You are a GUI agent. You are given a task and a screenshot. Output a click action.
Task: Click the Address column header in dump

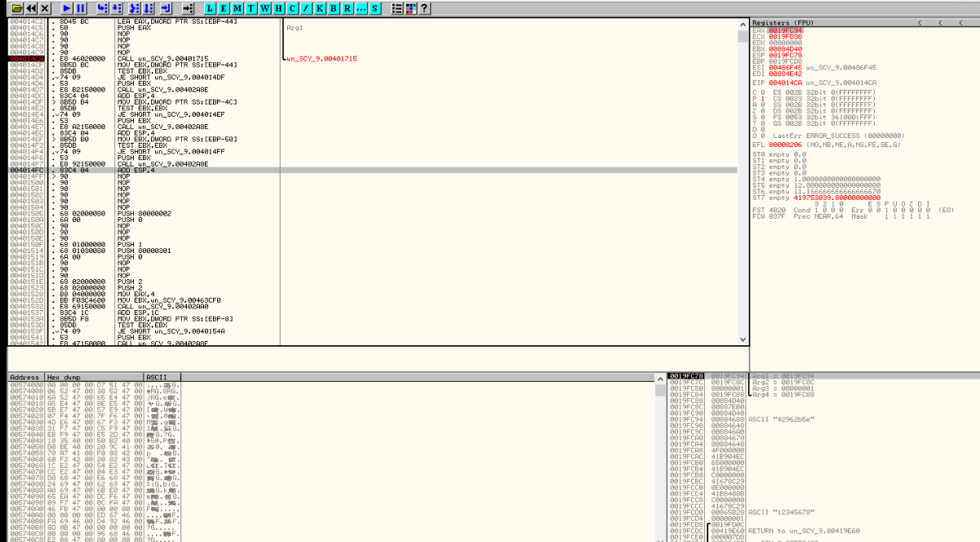pyautogui.click(x=26, y=377)
